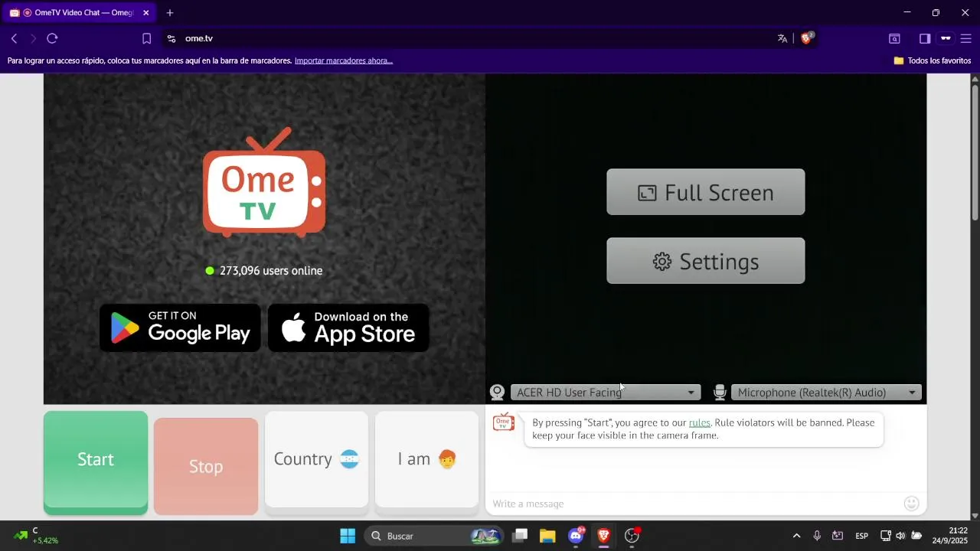Open the emoji picker in message box
Screen dimensions: 980x551
pyautogui.click(x=911, y=504)
